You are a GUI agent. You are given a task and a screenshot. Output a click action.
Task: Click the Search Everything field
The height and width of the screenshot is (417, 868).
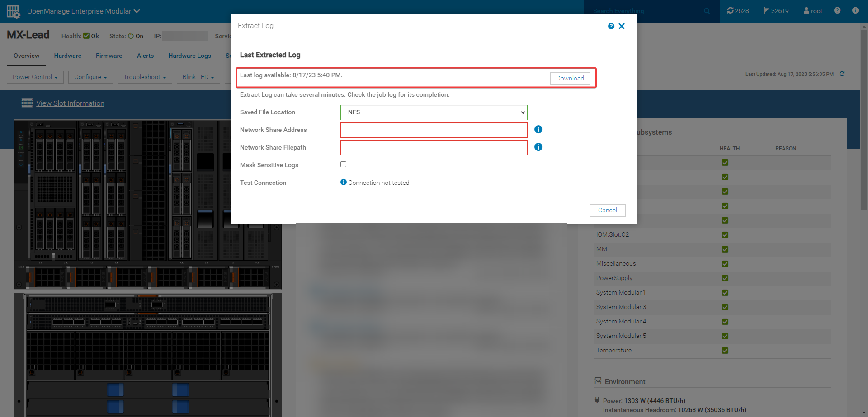point(646,11)
